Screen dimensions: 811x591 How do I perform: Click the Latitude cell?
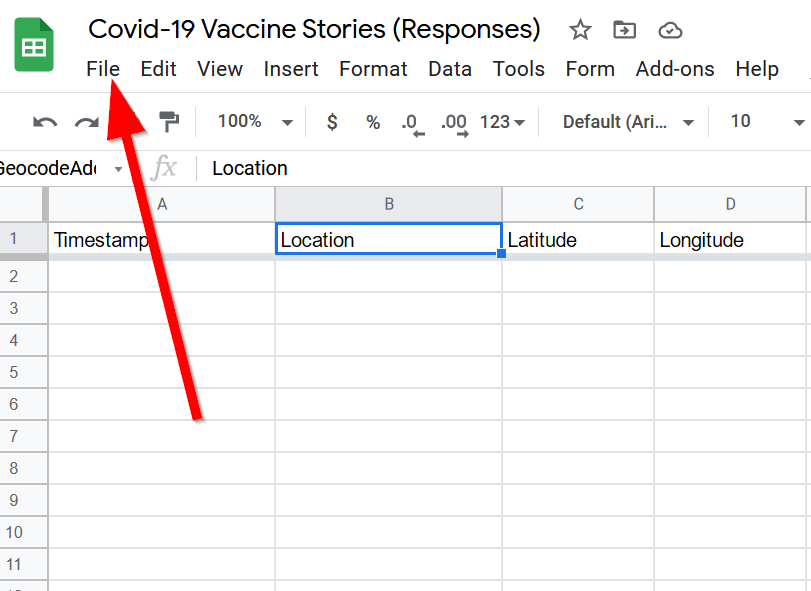tap(578, 240)
